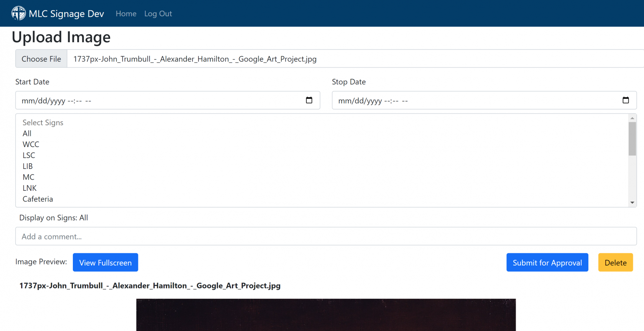This screenshot has height=331, width=644.
Task: Click the Upload Image heading
Action: pos(61,37)
